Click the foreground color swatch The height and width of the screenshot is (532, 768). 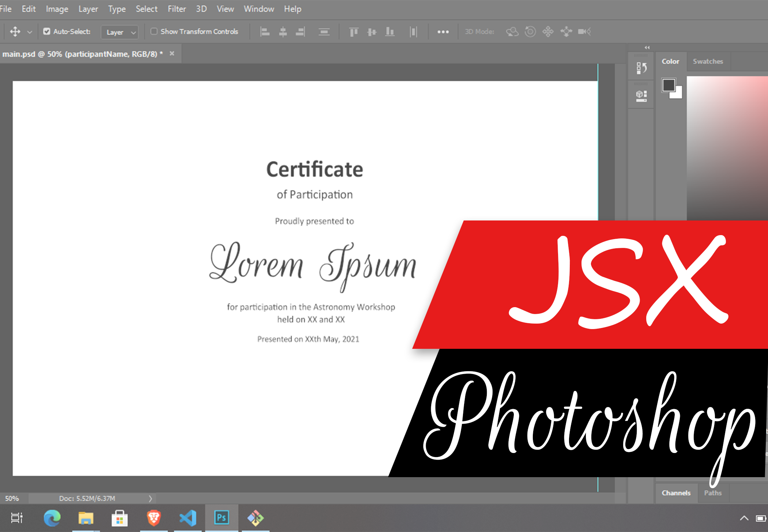coord(668,85)
